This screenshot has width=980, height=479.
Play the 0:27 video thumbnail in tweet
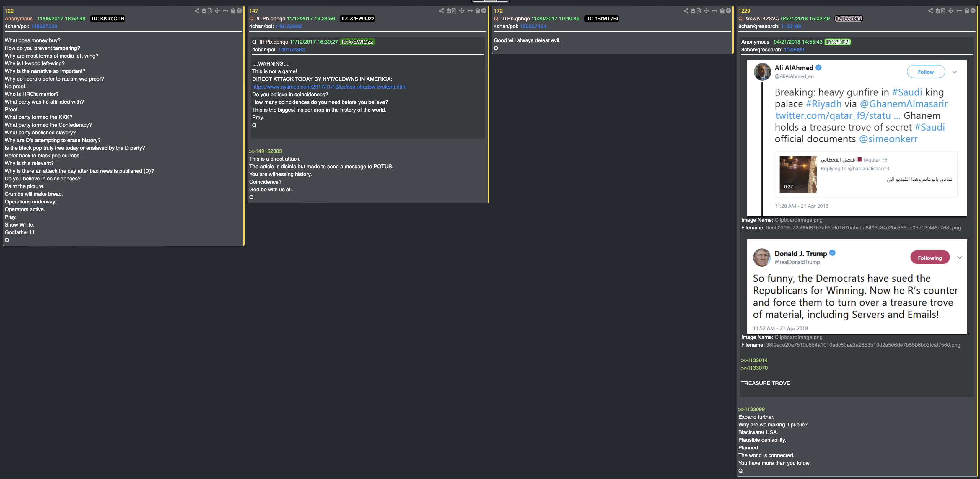798,174
